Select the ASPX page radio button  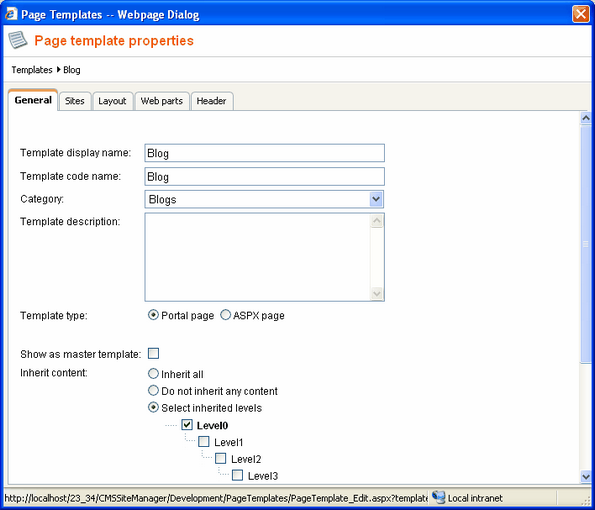pyautogui.click(x=225, y=315)
